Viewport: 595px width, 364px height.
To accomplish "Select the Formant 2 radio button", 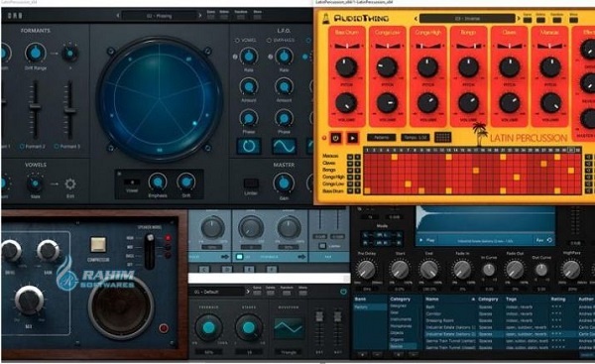I will pyautogui.click(x=22, y=146).
